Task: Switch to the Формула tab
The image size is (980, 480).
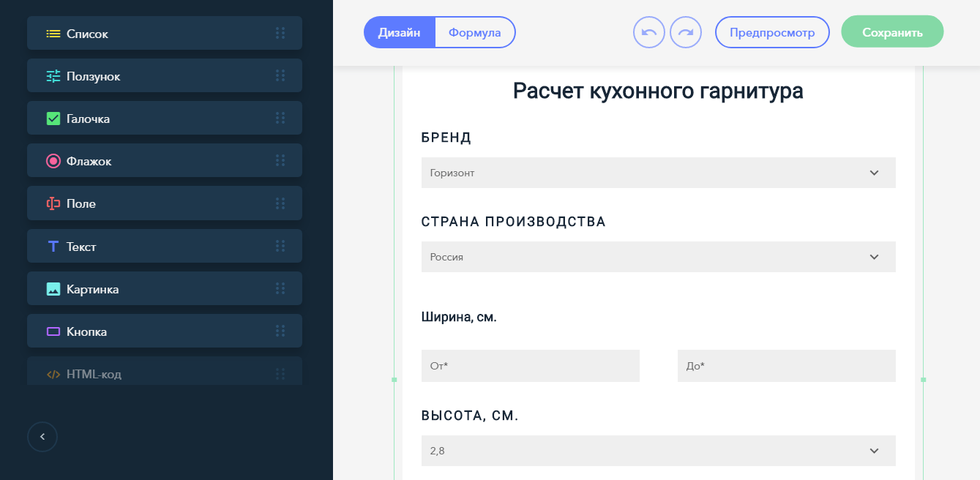Action: 475,32
